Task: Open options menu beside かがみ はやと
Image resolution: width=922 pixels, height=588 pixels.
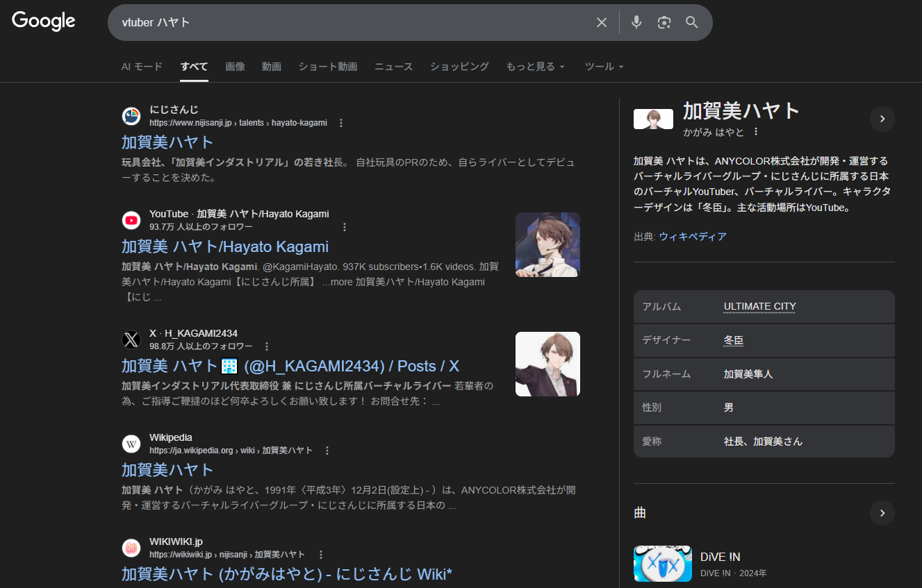Action: coord(757,132)
